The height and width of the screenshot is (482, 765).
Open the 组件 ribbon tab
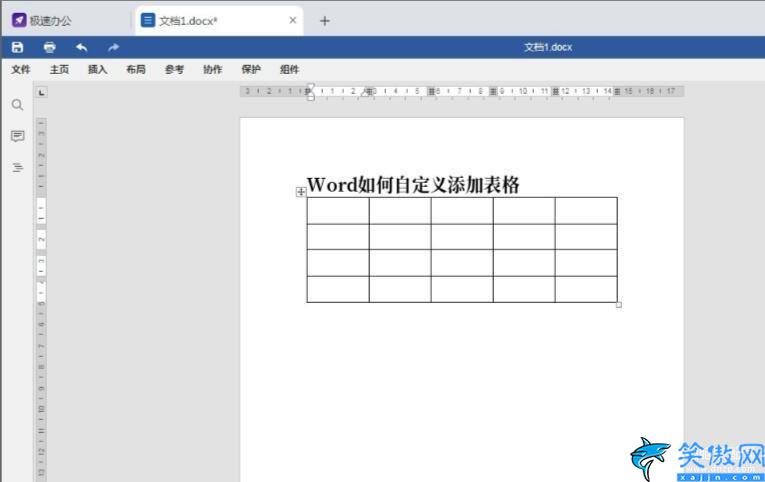(289, 69)
